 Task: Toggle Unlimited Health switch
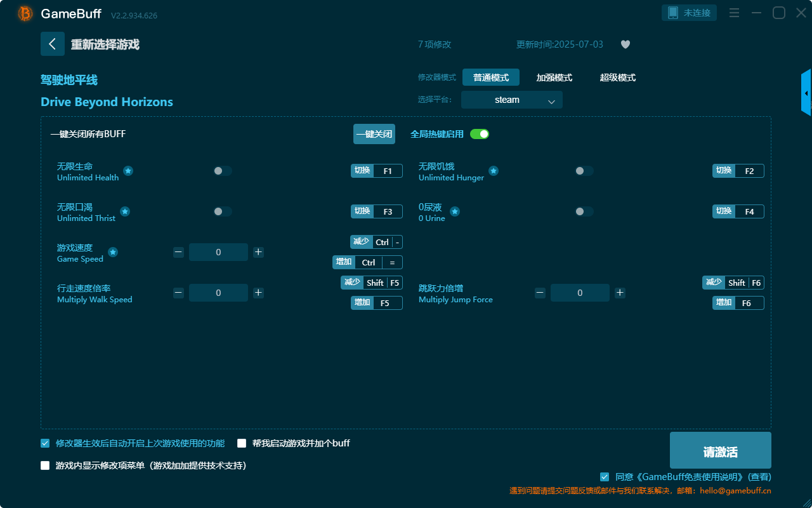click(223, 171)
